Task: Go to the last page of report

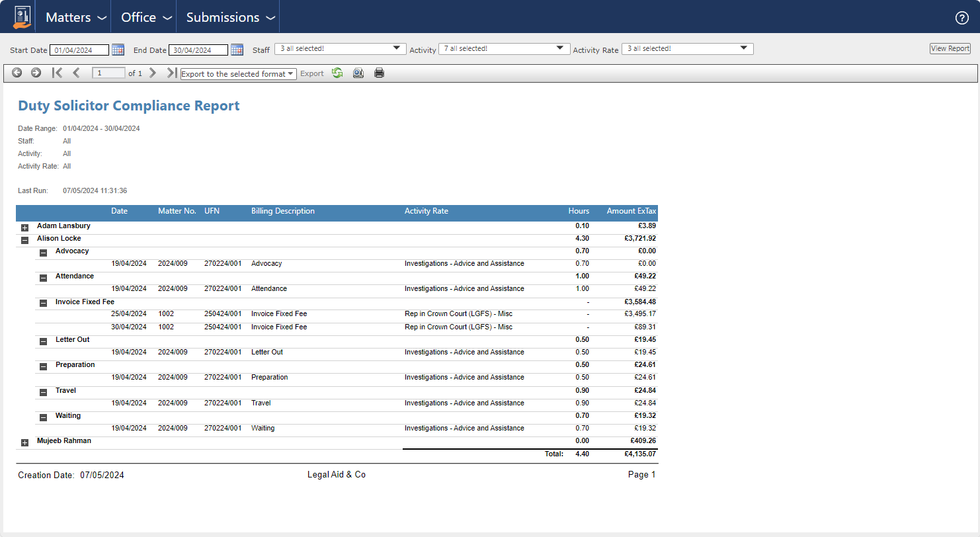Action: click(171, 73)
